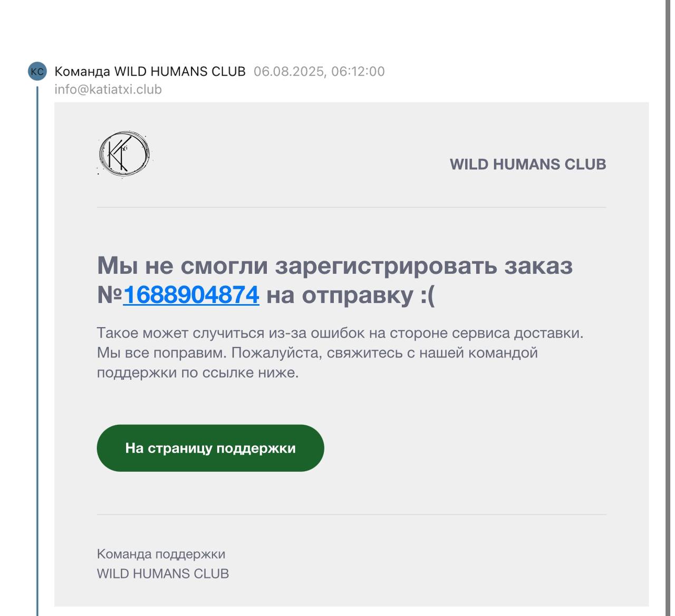Viewport: 675px width, 616px height.
Task: Click the line Такое может случиться из-за ошибок
Action: tap(340, 333)
